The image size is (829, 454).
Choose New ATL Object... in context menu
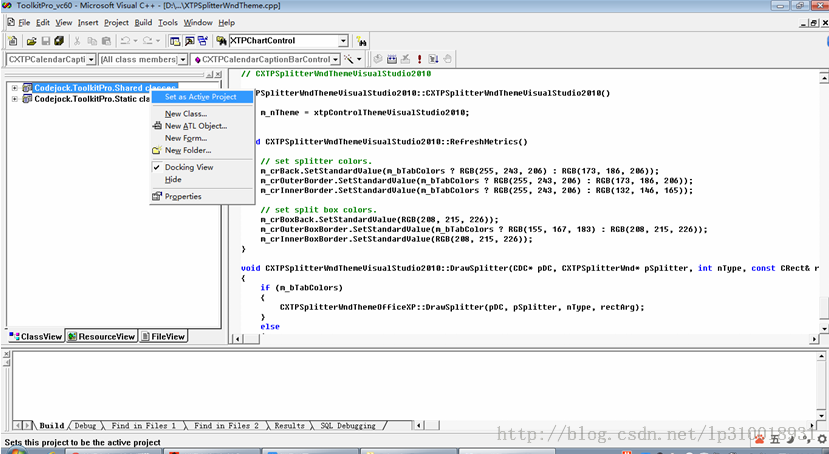202,126
